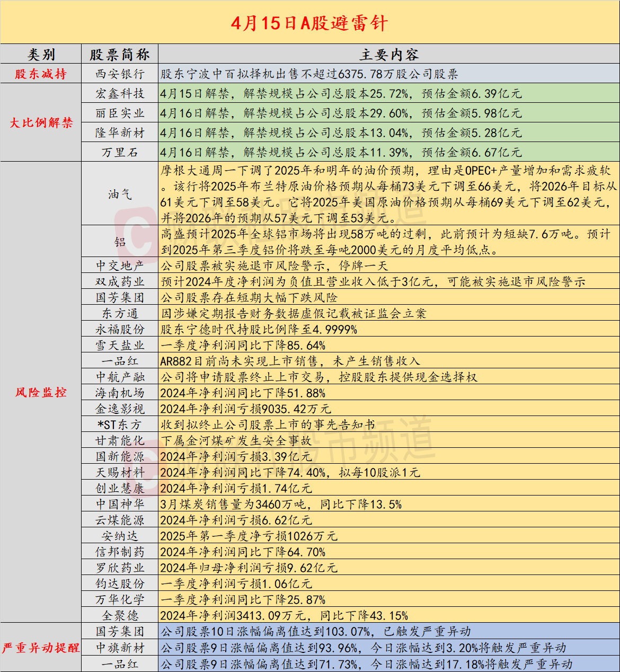
Task: Select the 海南机场 stock name cell
Action: coord(120,393)
